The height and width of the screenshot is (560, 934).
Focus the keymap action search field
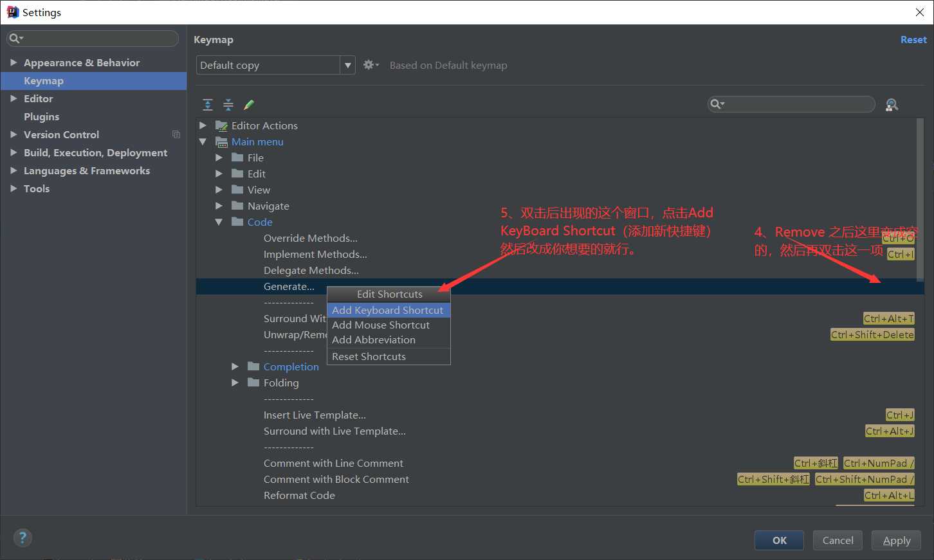click(x=791, y=104)
